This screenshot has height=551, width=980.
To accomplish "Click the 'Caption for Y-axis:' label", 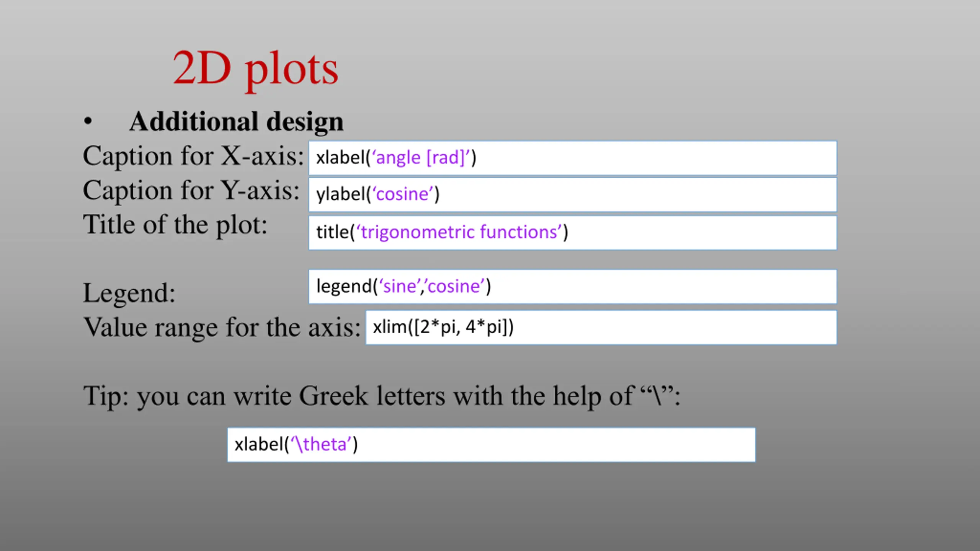I will tap(191, 190).
